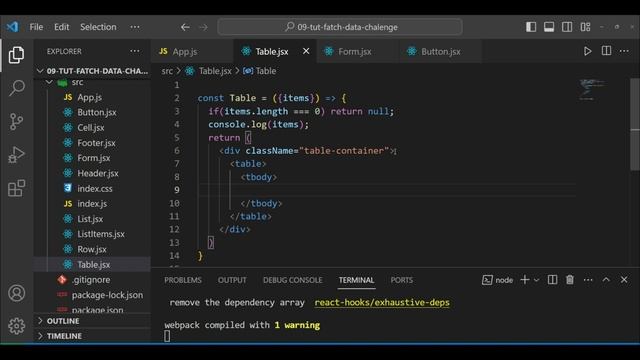The image size is (640, 360).
Task: Open the Selection menu
Action: pyautogui.click(x=98, y=27)
